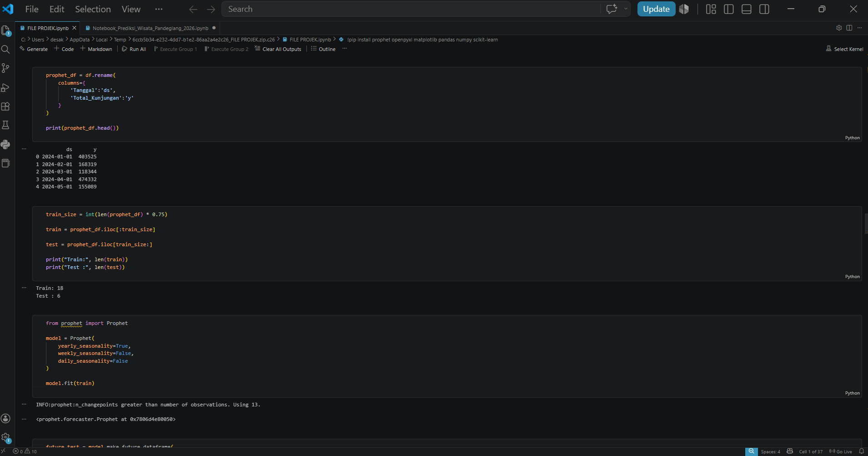868x456 pixels.
Task: Run All notebook cells
Action: (x=134, y=49)
